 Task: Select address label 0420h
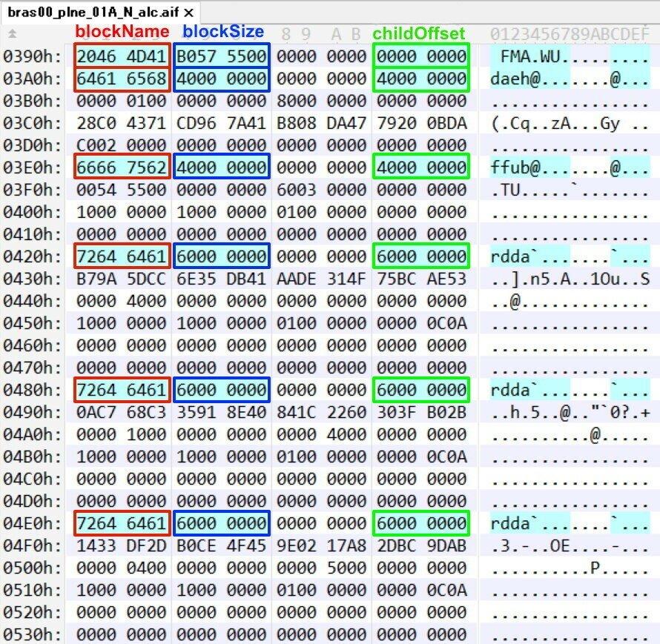click(32, 256)
